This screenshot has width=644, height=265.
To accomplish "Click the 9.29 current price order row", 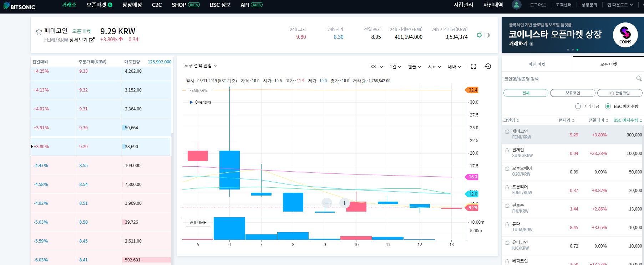I will click(x=101, y=146).
